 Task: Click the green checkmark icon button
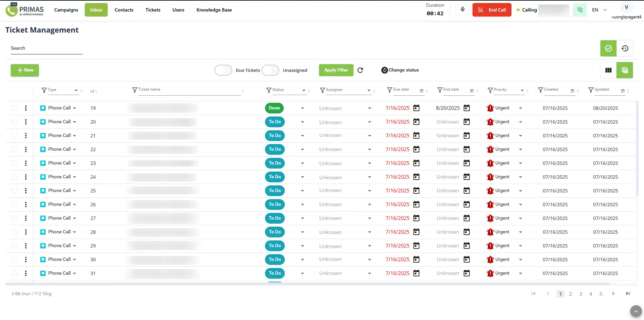click(x=608, y=48)
